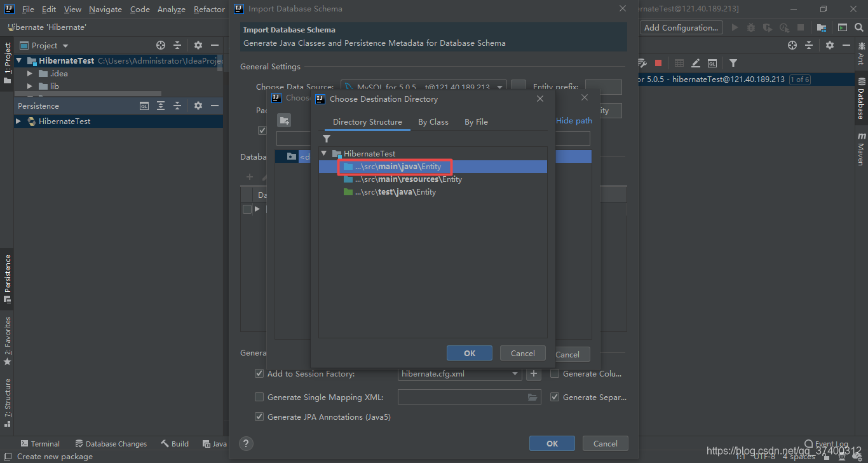Toggle Generate Column checkbox

(x=555, y=374)
